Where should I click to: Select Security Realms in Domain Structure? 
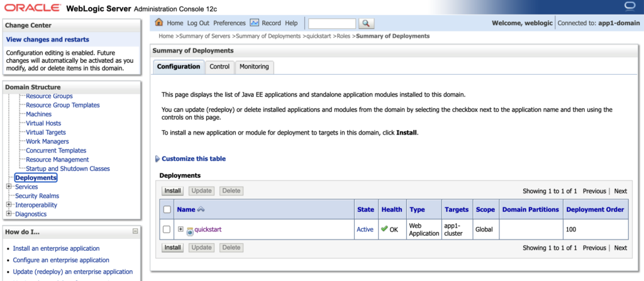(x=36, y=196)
